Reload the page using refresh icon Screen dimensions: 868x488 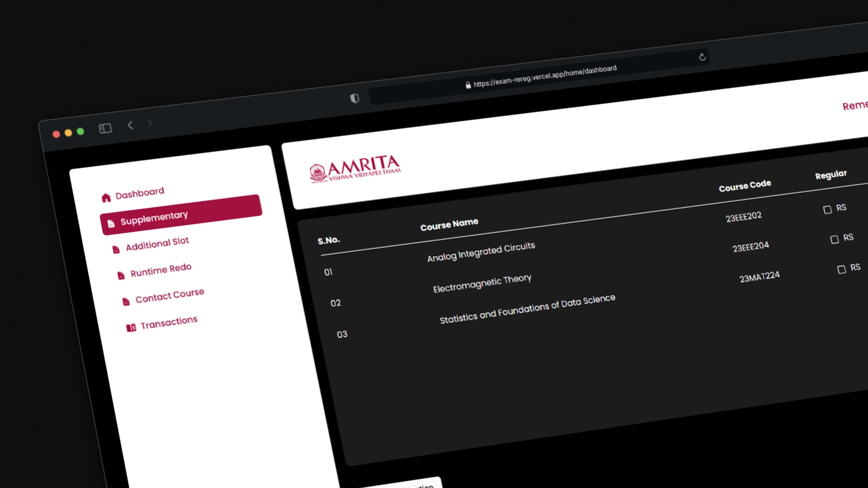tap(702, 57)
